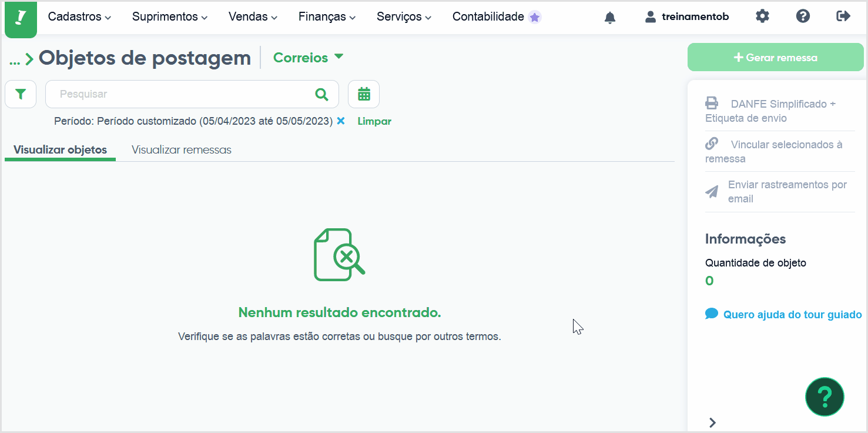868x433 pixels.
Task: Open the settings gear icon
Action: click(x=762, y=16)
